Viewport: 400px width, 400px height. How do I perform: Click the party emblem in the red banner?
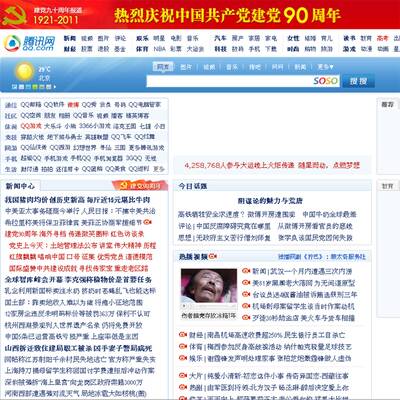[x=13, y=15]
